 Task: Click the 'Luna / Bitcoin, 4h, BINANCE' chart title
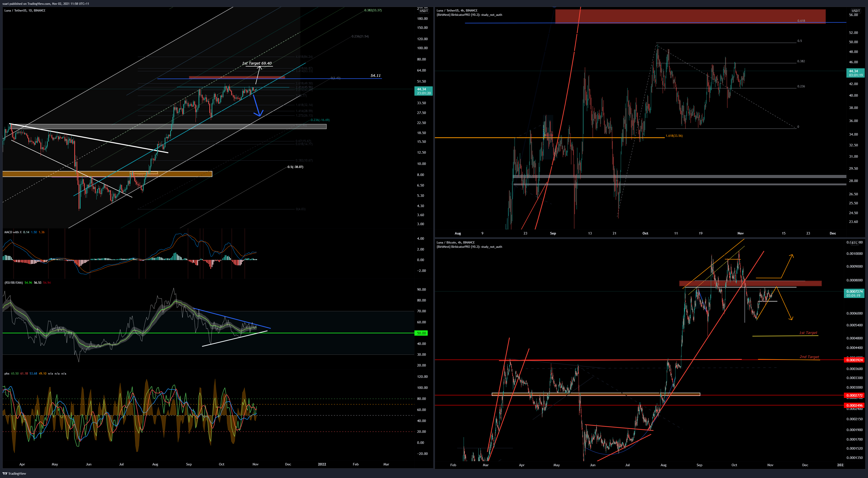pos(456,242)
